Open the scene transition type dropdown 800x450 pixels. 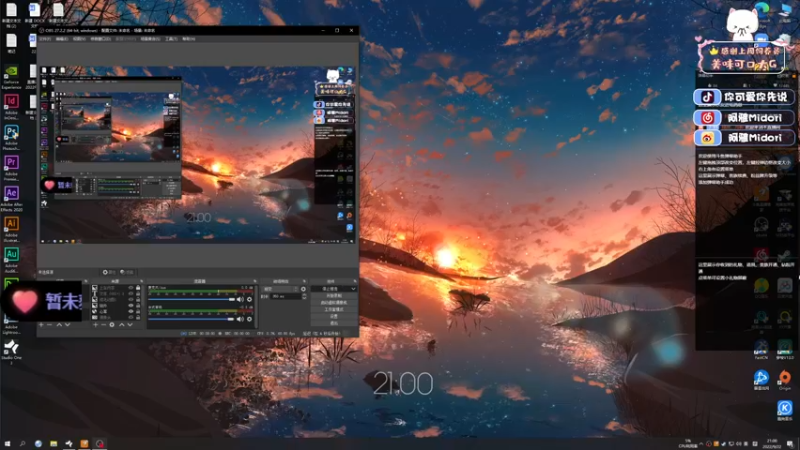click(281, 289)
